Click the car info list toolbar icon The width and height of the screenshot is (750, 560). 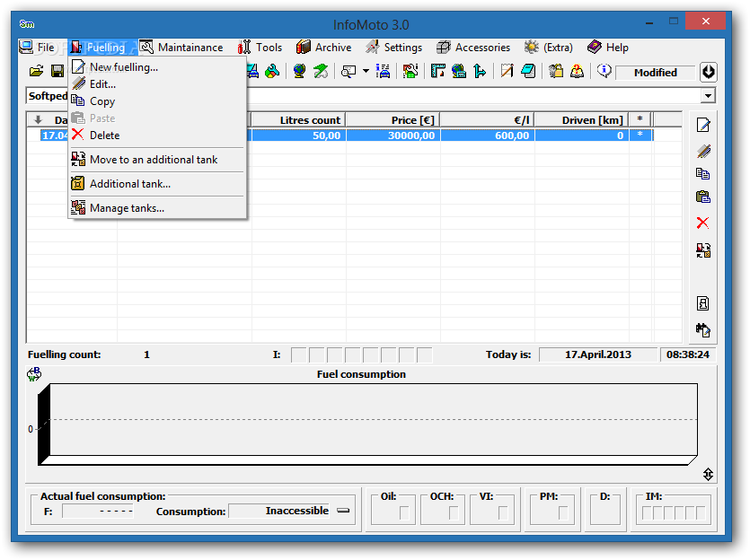click(384, 72)
